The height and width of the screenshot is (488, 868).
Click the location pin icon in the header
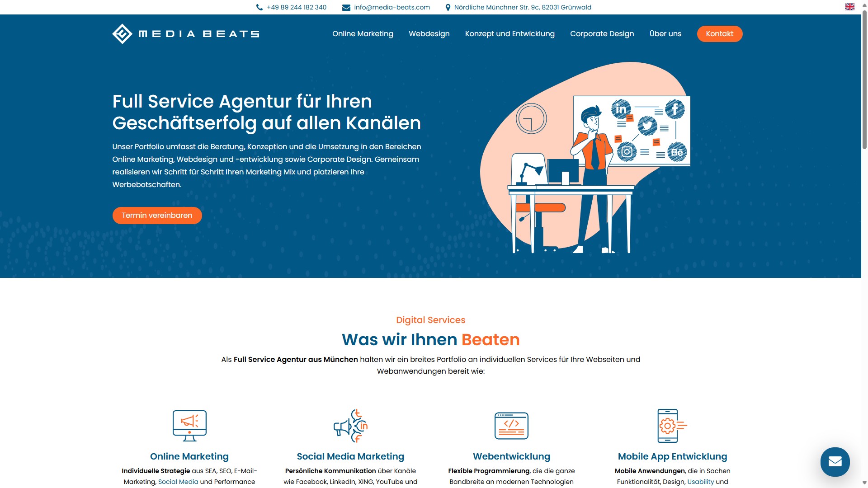[448, 7]
